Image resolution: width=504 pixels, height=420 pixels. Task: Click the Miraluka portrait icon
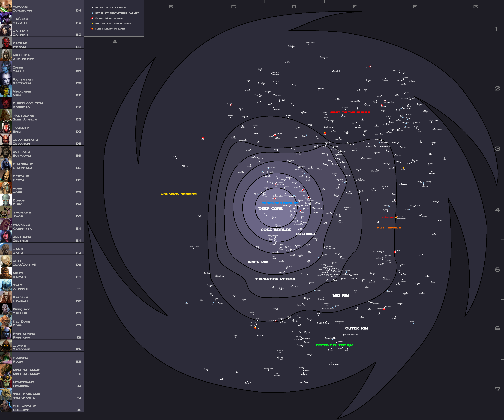6,54
